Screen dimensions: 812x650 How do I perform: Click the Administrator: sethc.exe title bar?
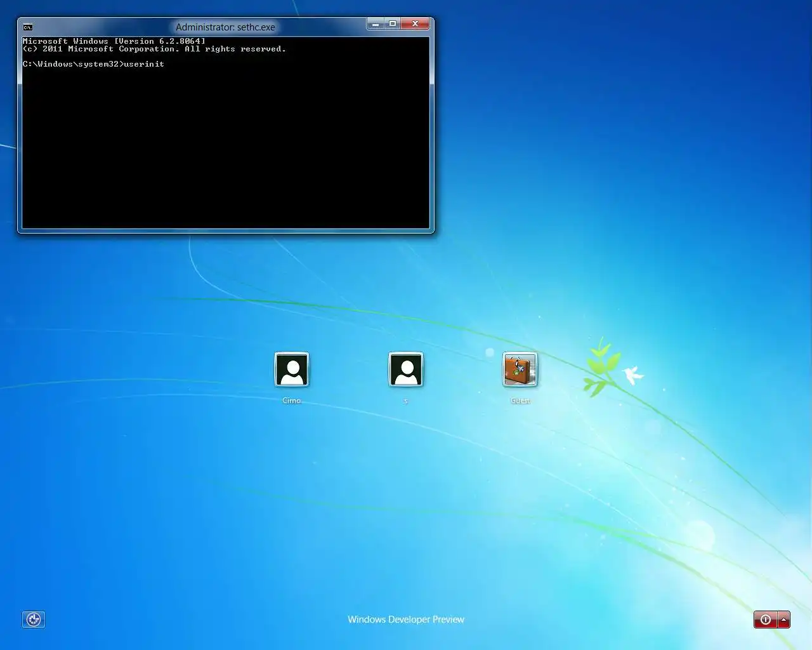tap(225, 27)
